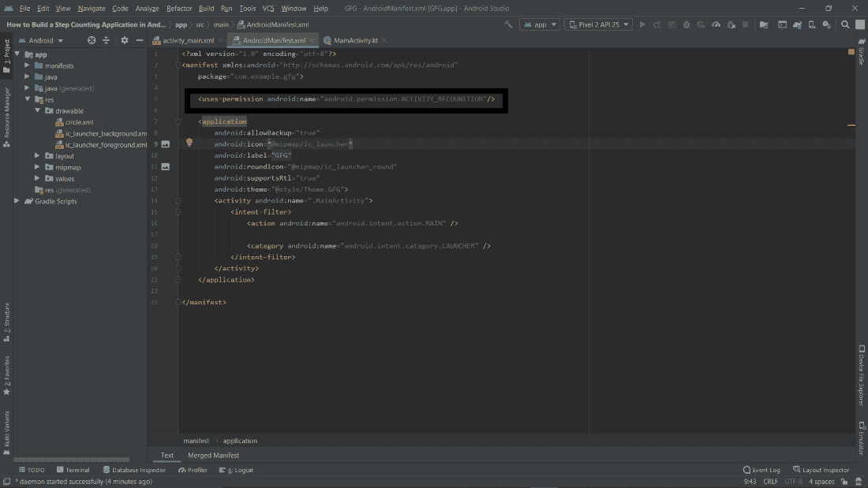Select circle.xml in the drawable folder
The height and width of the screenshot is (488, 868).
pos(79,122)
